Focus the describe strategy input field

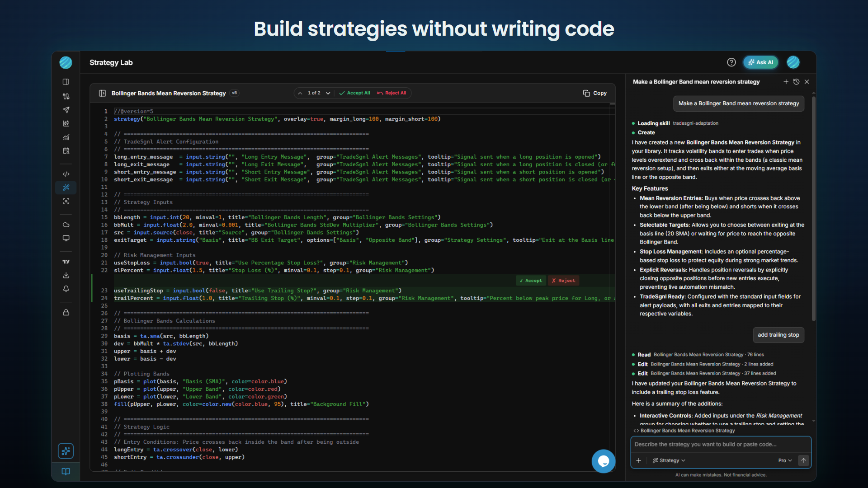[x=721, y=444]
